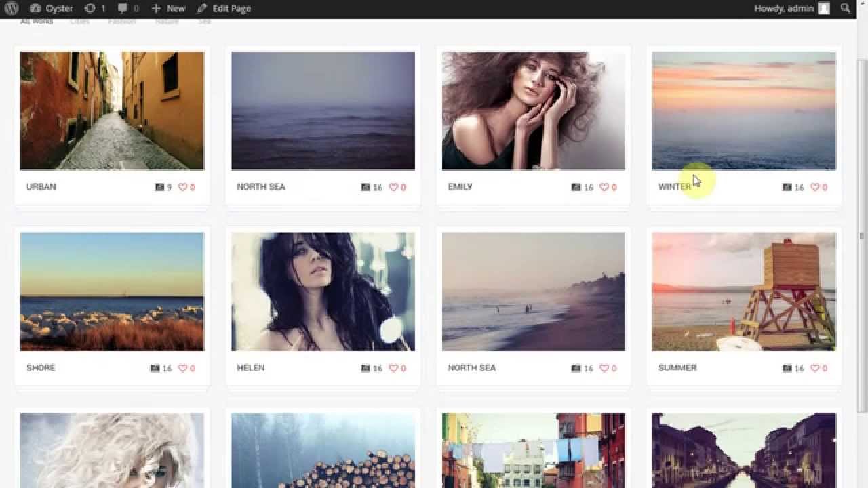Open the hazy beach with walkers thumbnail

[x=534, y=291]
